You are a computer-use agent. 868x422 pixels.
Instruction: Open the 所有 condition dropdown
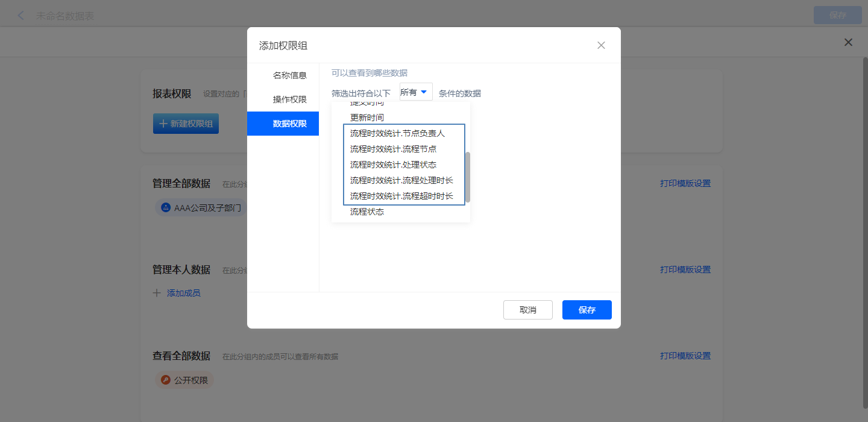coord(416,92)
